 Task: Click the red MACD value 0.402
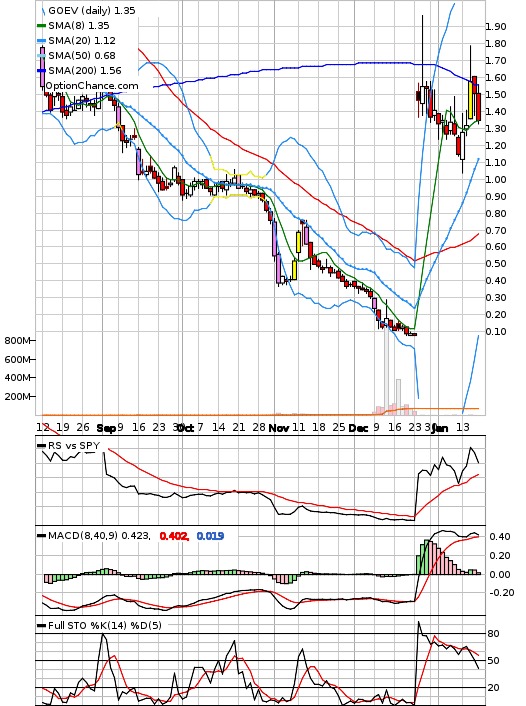tap(174, 536)
